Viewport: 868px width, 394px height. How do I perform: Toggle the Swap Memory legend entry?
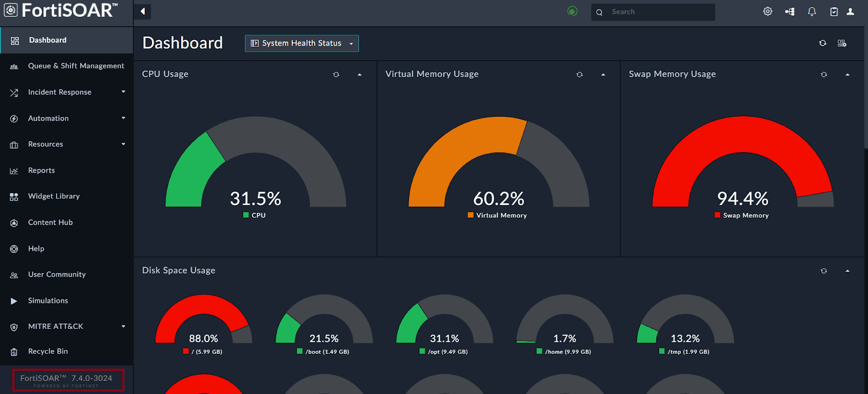coord(742,215)
